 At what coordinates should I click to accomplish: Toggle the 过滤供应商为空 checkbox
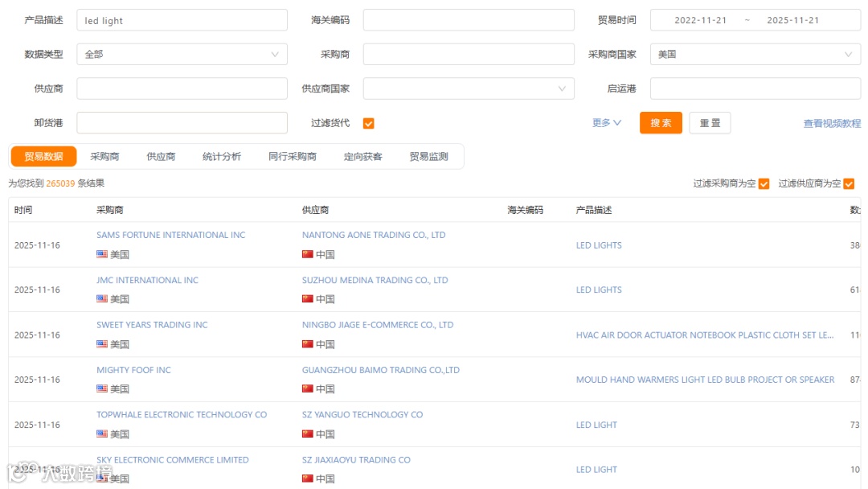[x=849, y=184]
